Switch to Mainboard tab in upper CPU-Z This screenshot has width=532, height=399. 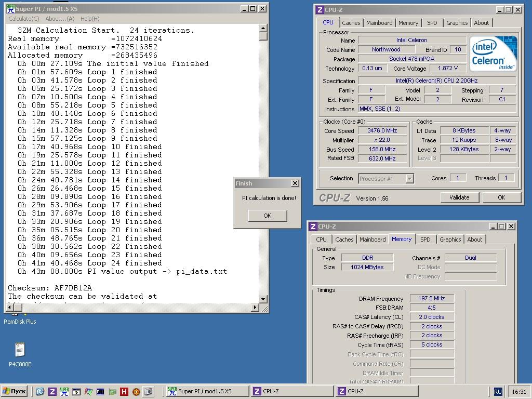pyautogui.click(x=379, y=23)
